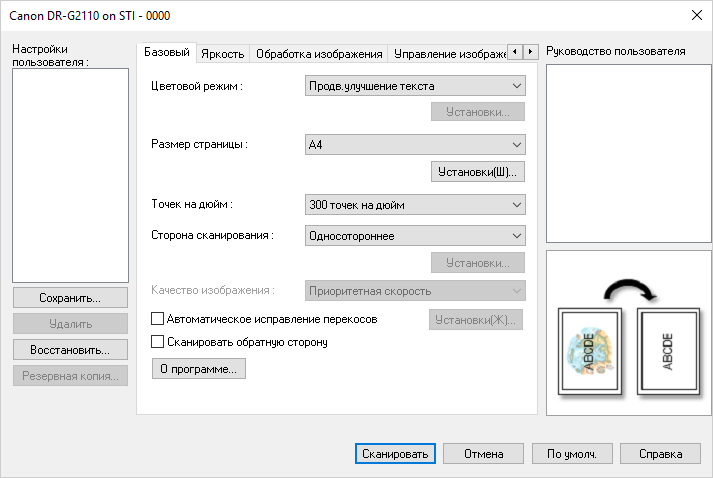Image resolution: width=713 pixels, height=478 pixels.
Task: Click the Отмена button
Action: [x=483, y=454]
